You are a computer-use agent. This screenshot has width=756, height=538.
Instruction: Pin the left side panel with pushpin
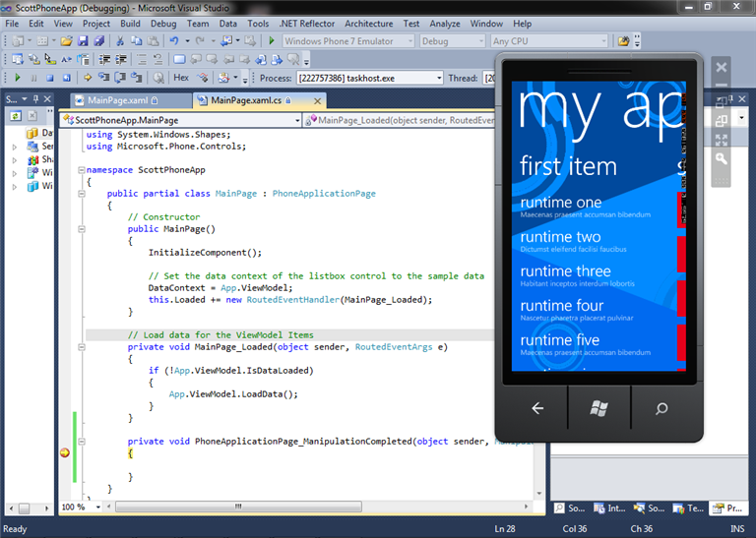point(35,98)
